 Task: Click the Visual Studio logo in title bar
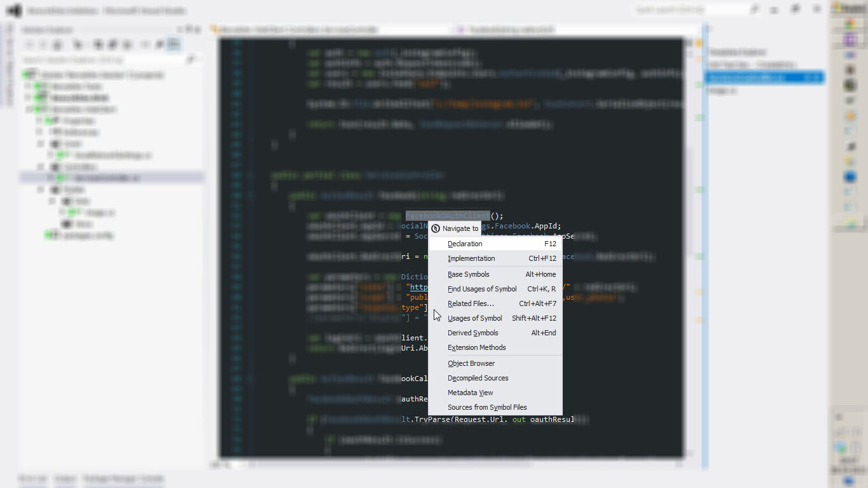[x=14, y=11]
